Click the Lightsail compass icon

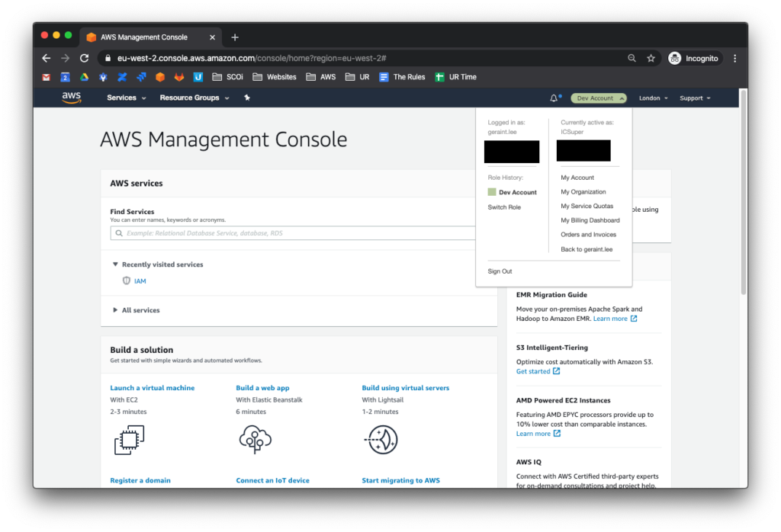[x=381, y=440]
